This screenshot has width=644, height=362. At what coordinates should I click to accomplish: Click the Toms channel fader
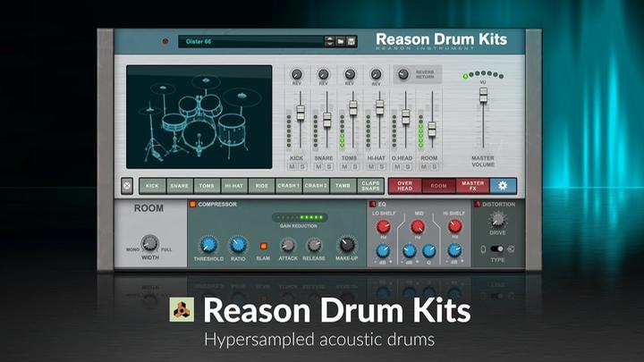(353, 108)
